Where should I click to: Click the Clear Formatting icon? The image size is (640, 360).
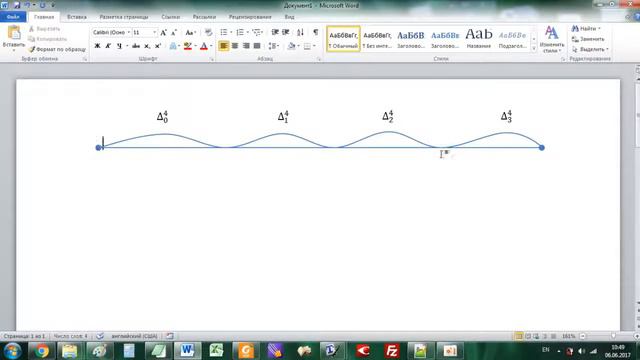coord(208,32)
